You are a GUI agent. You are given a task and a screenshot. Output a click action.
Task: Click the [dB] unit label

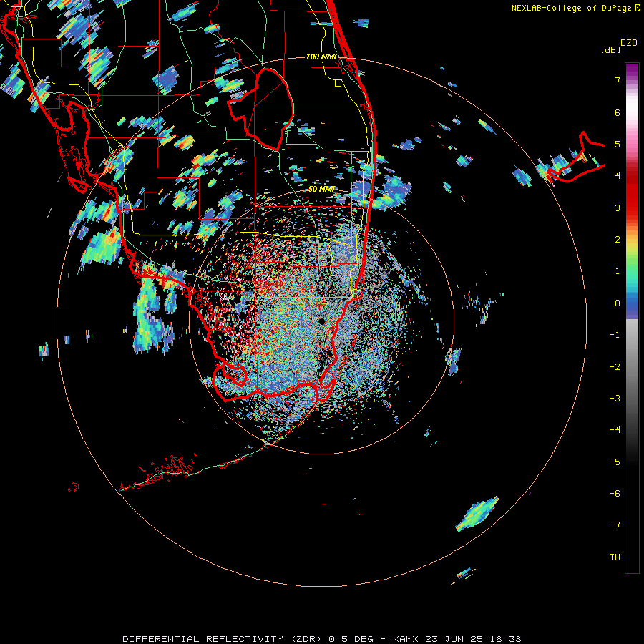(x=610, y=49)
